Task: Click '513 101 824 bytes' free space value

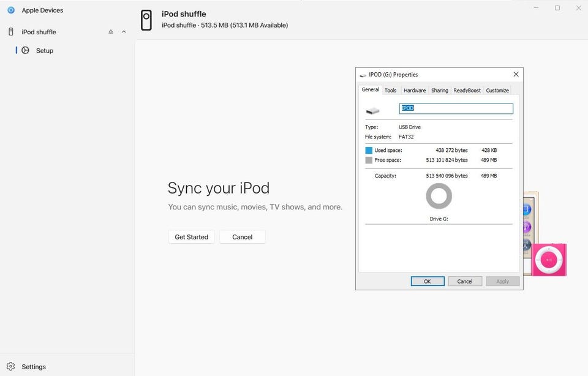Action: pyautogui.click(x=447, y=160)
